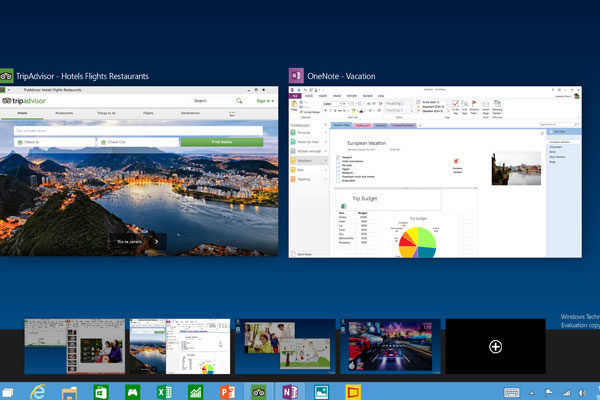600x400 pixels.
Task: Open the green chart app in taskbar
Action: [196, 392]
